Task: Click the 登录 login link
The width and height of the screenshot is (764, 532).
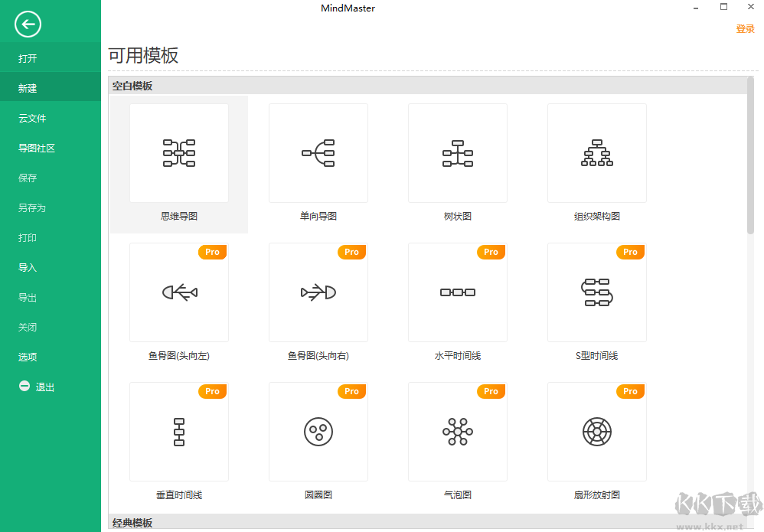Action: tap(746, 28)
